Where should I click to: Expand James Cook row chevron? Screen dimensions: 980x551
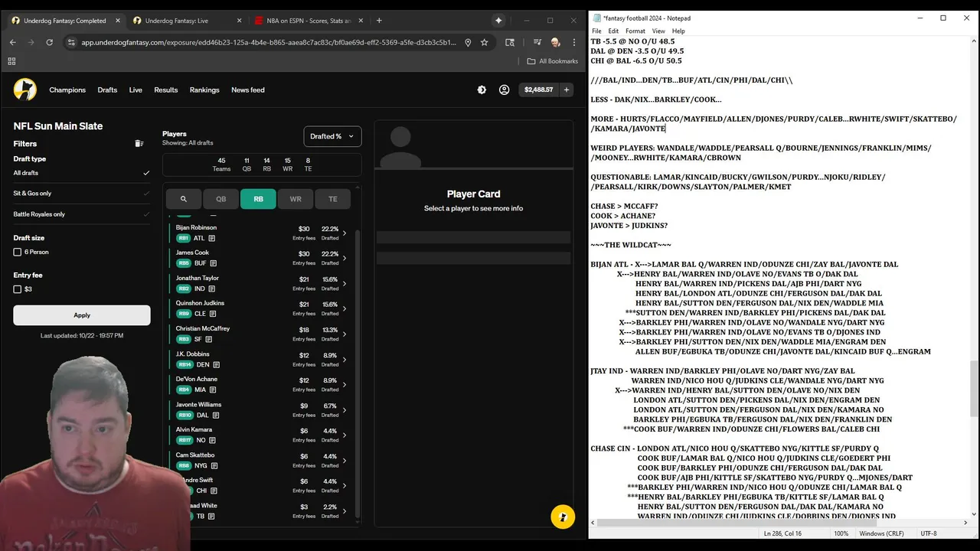pos(345,258)
